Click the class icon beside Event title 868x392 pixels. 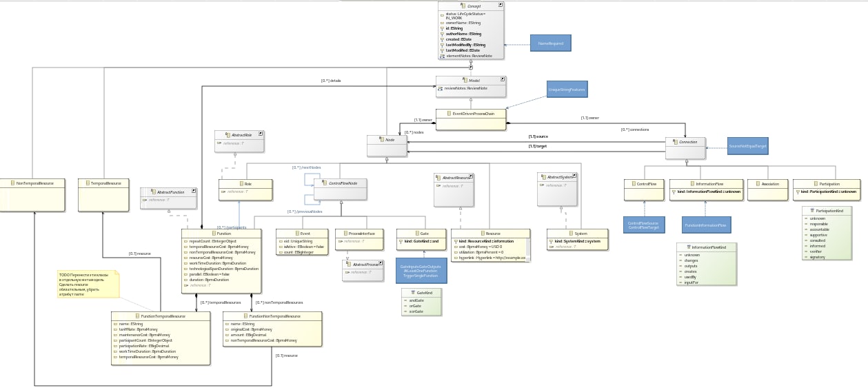(x=296, y=234)
